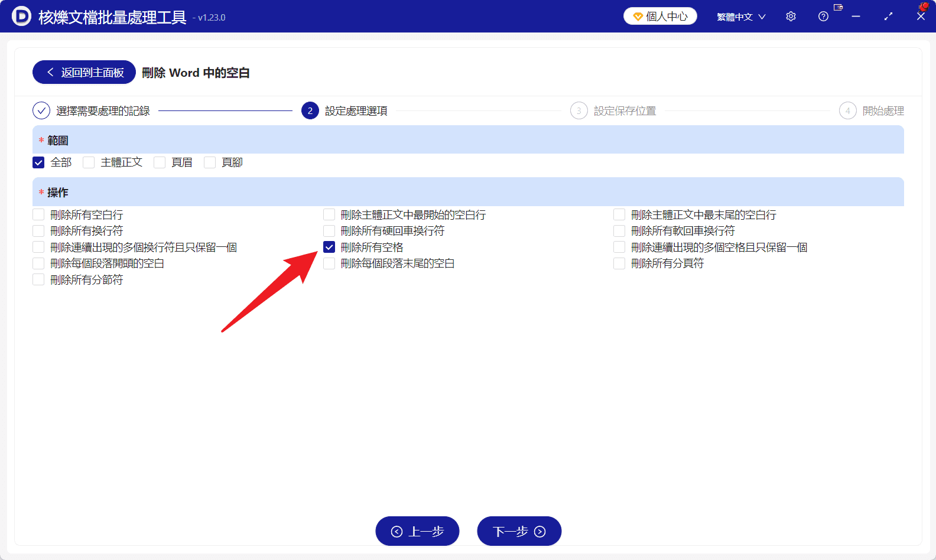Enable 刪除連續出現的多個空格且只保留一個

coord(619,247)
